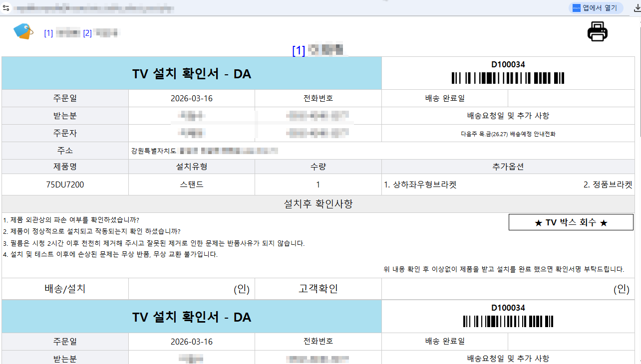Click the second D100034 barcode at the bottom
This screenshot has height=364, width=641.
click(508, 322)
